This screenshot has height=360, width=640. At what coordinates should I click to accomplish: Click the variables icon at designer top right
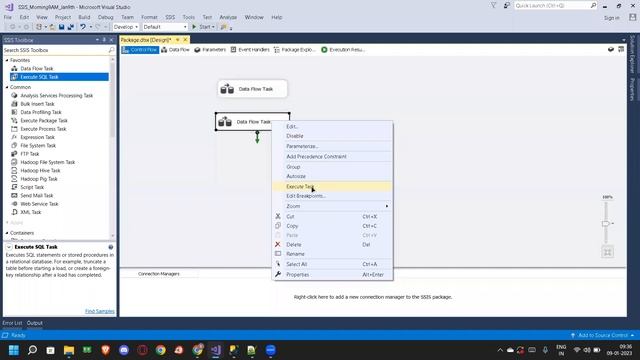pyautogui.click(x=611, y=49)
